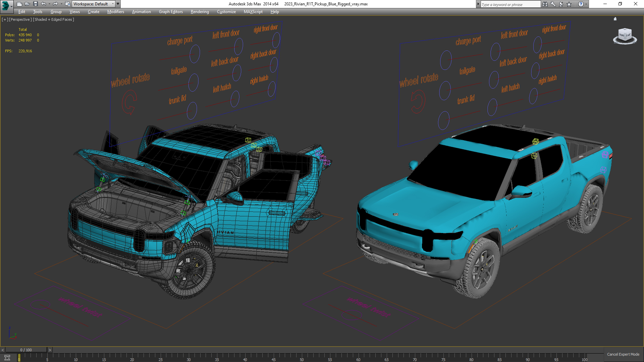Open the undo history dropdown arrow
This screenshot has width=644, height=362.
49,4
